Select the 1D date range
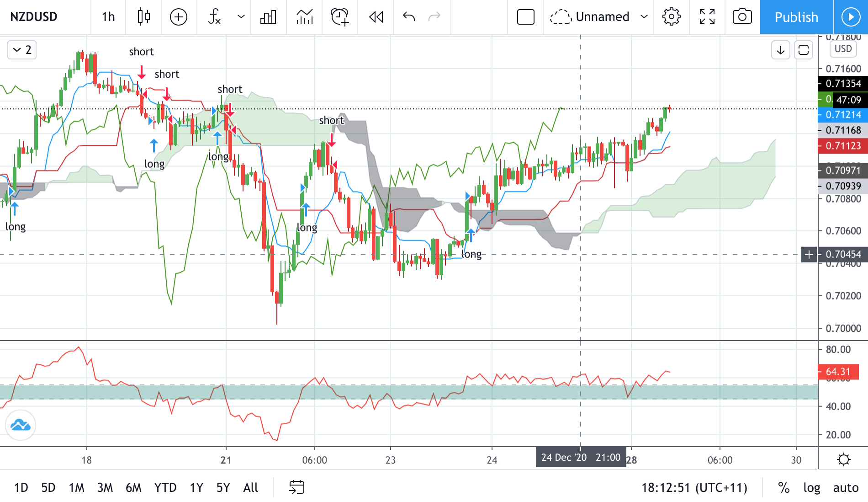The height and width of the screenshot is (502, 868). point(21,488)
